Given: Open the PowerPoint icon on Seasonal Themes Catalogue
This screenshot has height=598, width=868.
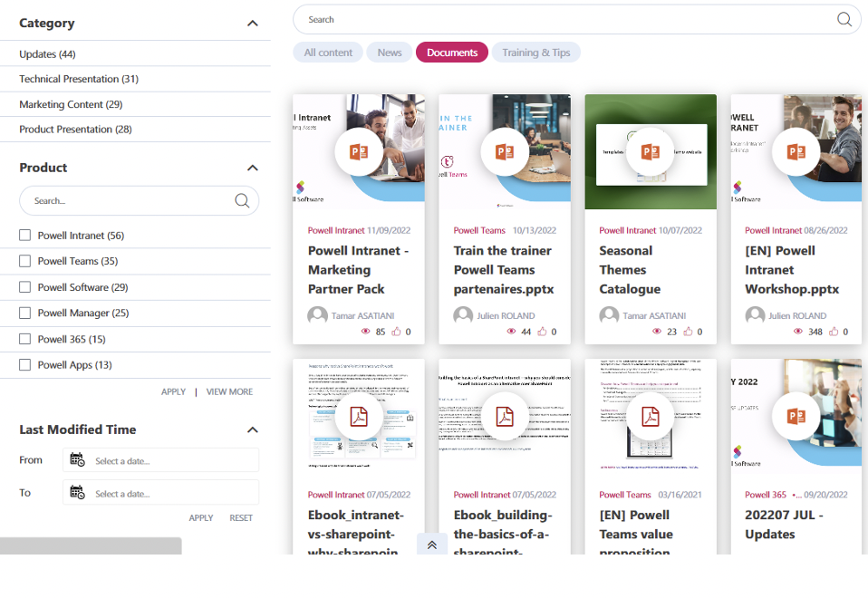Looking at the screenshot, I should tap(651, 151).
